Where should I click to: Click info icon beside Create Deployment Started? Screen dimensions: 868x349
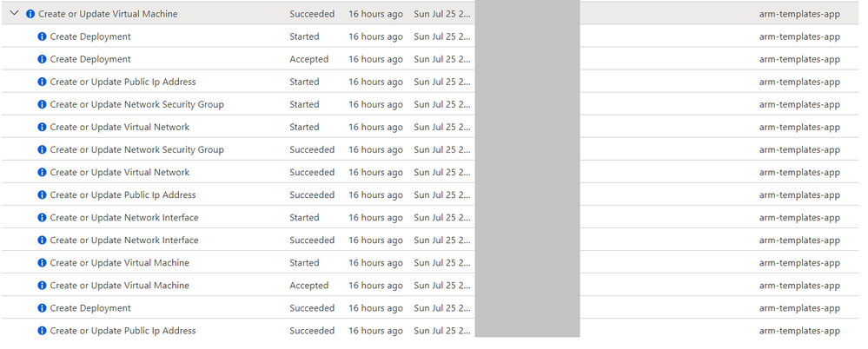click(42, 36)
